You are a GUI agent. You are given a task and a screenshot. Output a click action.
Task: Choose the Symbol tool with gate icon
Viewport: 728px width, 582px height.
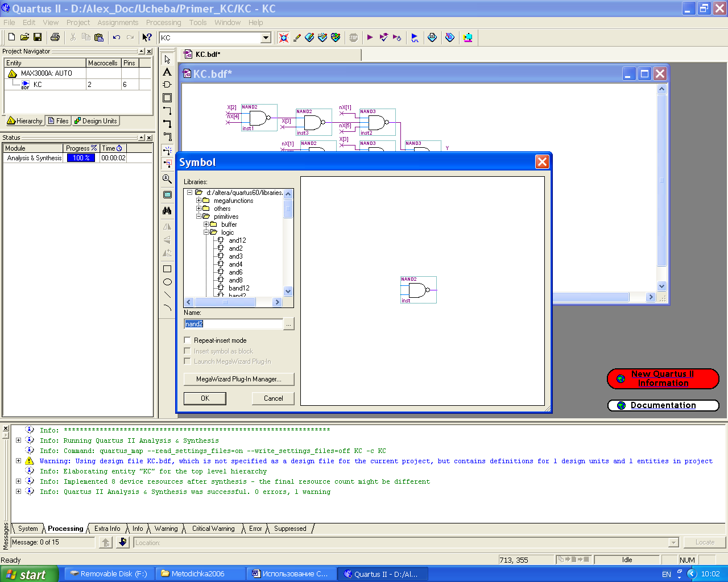click(167, 85)
